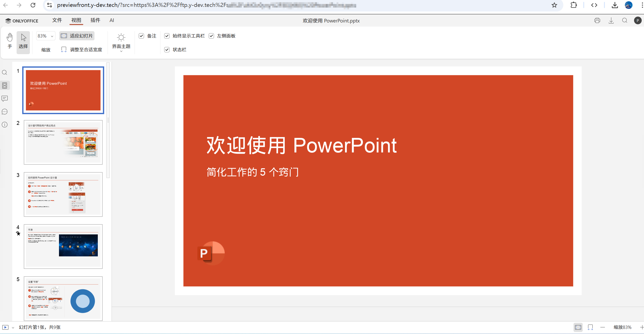The width and height of the screenshot is (644, 334).
Task: Click the zoom out minus control
Action: pos(602,327)
